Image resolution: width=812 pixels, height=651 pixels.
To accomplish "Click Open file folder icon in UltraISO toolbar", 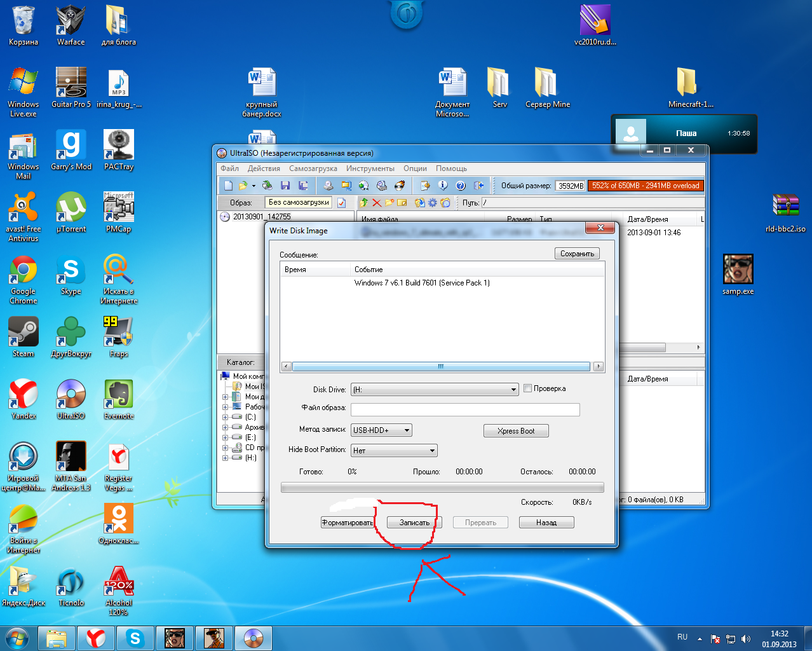I will [x=243, y=186].
